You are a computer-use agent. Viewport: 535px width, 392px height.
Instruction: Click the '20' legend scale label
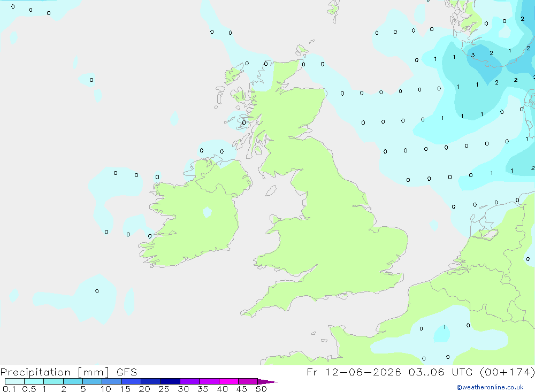click(x=144, y=389)
